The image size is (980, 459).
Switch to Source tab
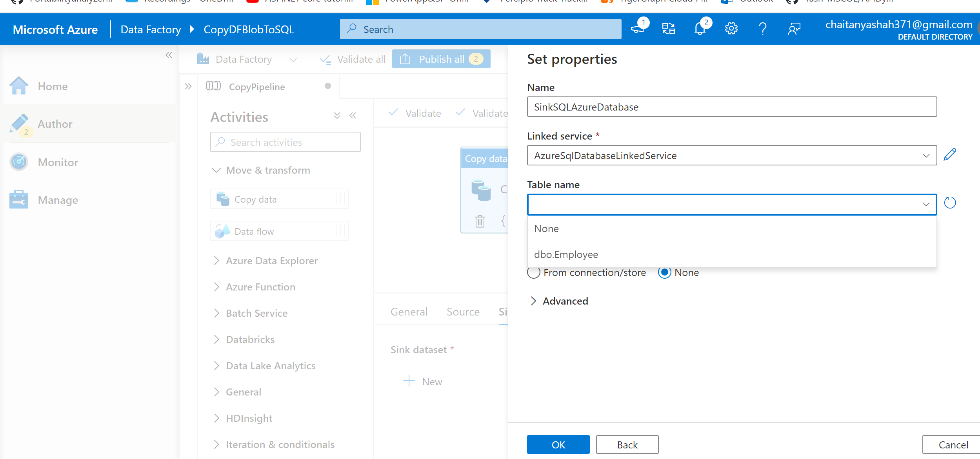click(x=463, y=312)
